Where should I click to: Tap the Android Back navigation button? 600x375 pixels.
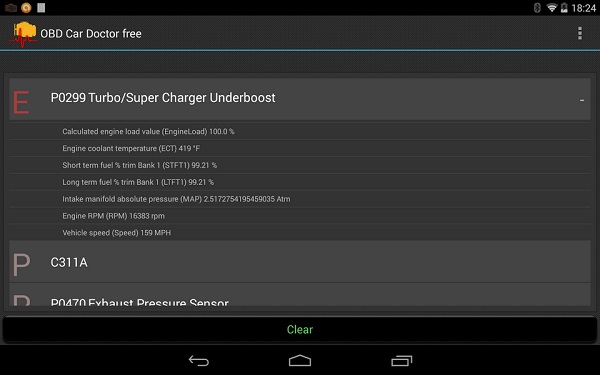(199, 360)
